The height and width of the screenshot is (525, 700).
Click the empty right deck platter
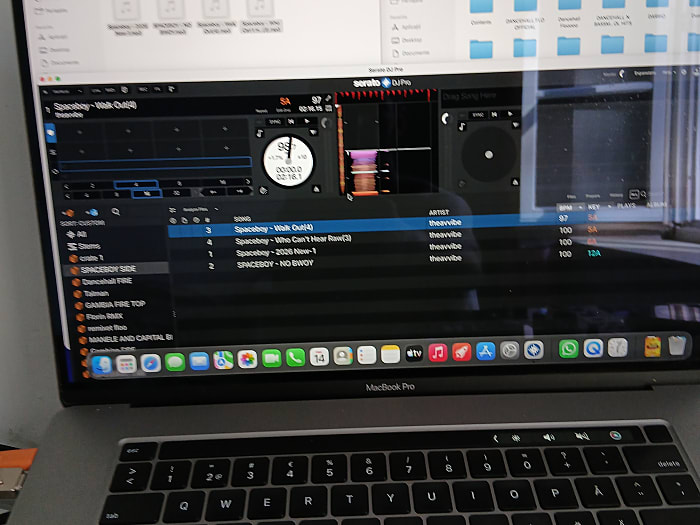click(488, 154)
